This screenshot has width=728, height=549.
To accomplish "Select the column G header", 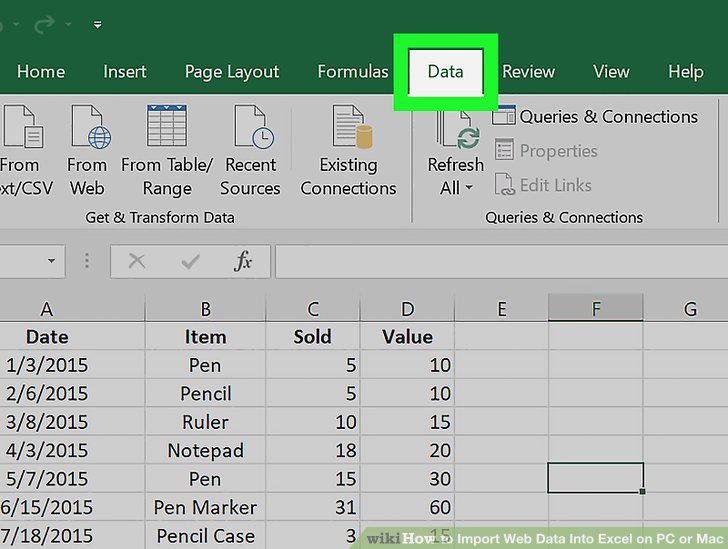I will point(686,308).
